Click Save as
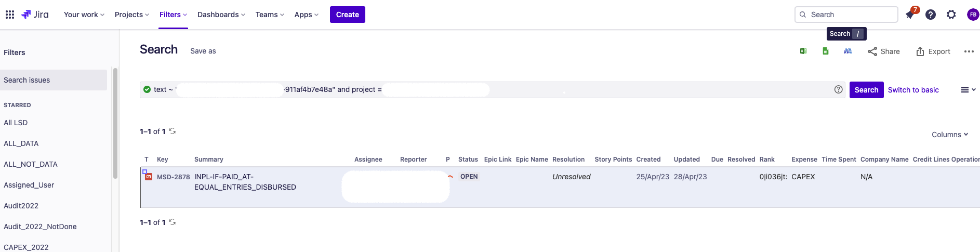The height and width of the screenshot is (252, 980). tap(203, 51)
